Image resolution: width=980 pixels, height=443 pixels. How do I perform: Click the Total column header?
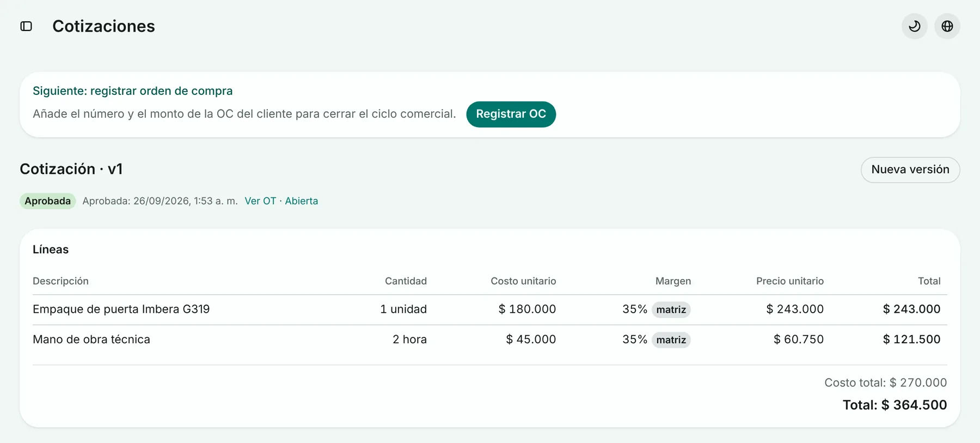(929, 281)
